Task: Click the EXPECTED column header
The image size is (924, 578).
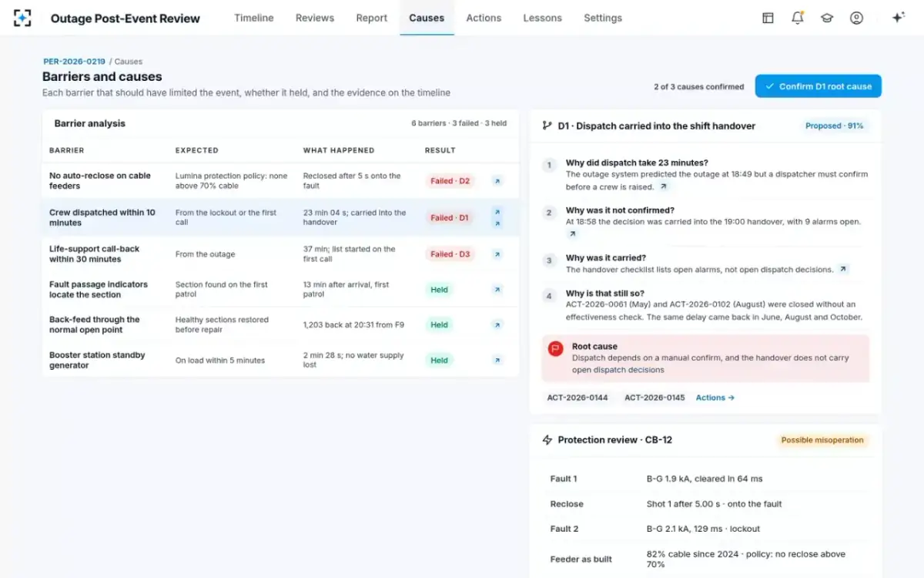Action: click(197, 150)
